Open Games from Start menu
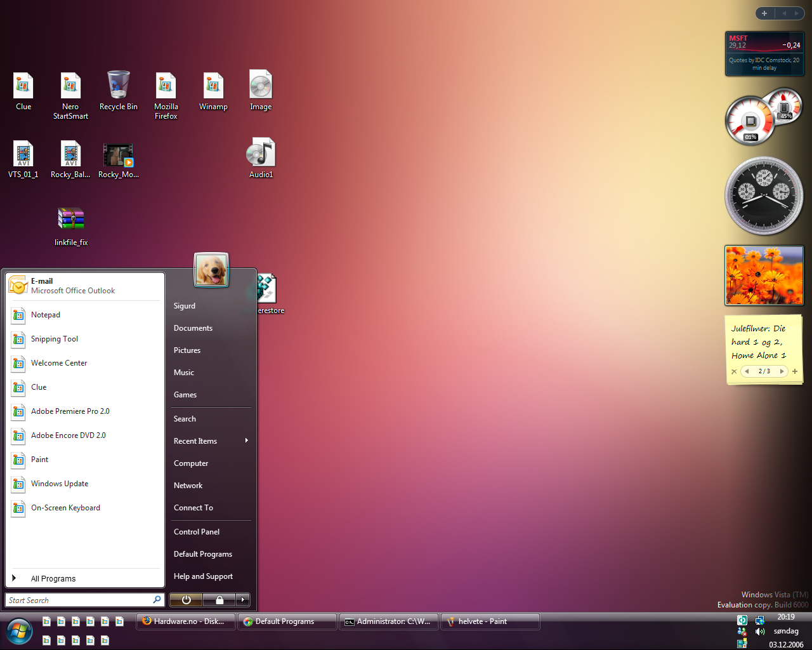812x650 pixels. coord(211,395)
